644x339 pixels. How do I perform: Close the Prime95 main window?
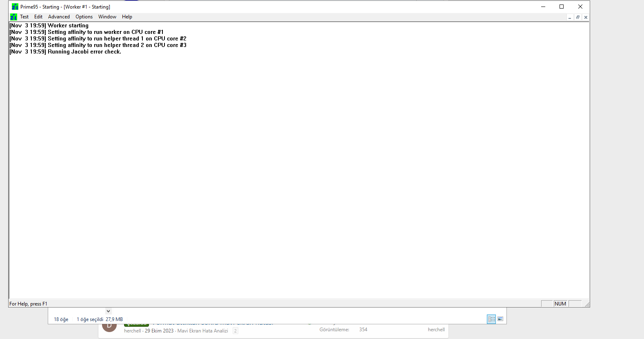click(x=580, y=7)
